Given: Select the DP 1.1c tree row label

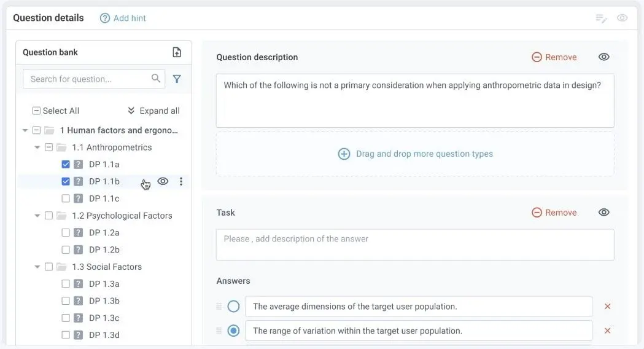Looking at the screenshot, I should (104, 198).
